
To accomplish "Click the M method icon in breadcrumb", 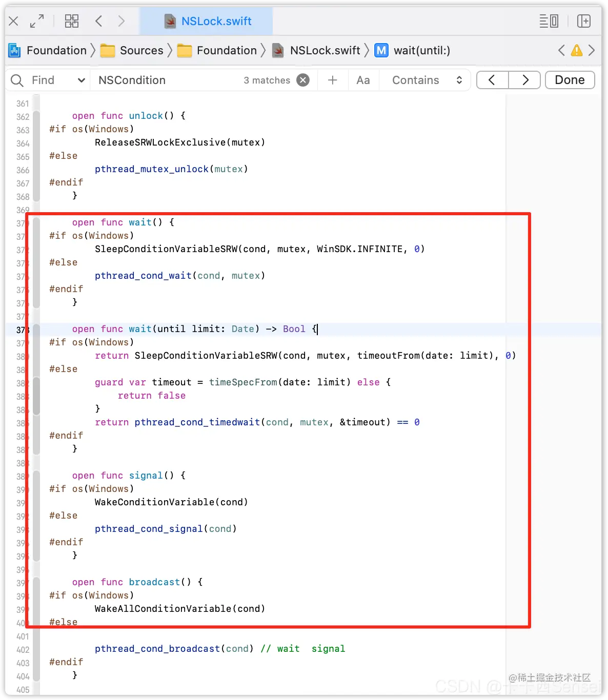I will point(381,50).
